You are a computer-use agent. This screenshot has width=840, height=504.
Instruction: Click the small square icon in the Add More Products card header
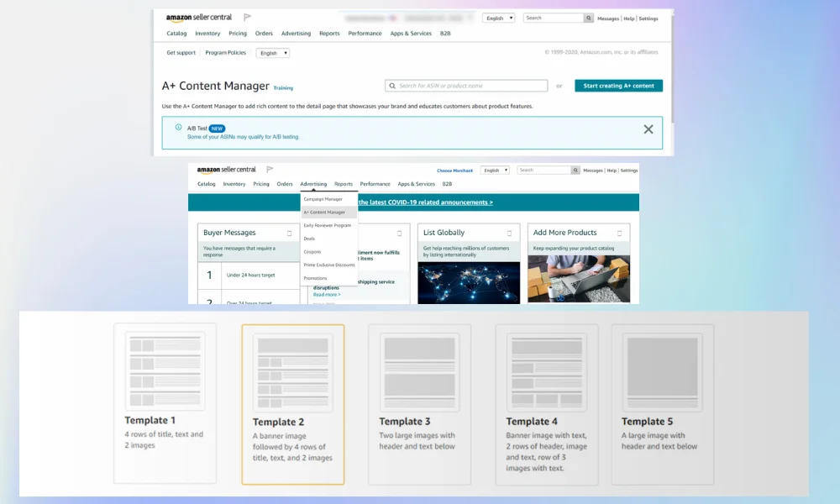619,233
